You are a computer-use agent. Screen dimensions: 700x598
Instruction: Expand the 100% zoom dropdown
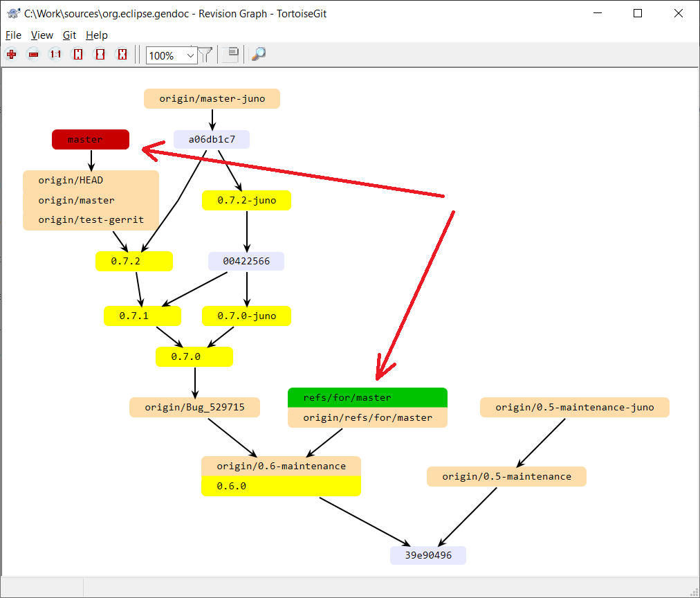coord(191,55)
